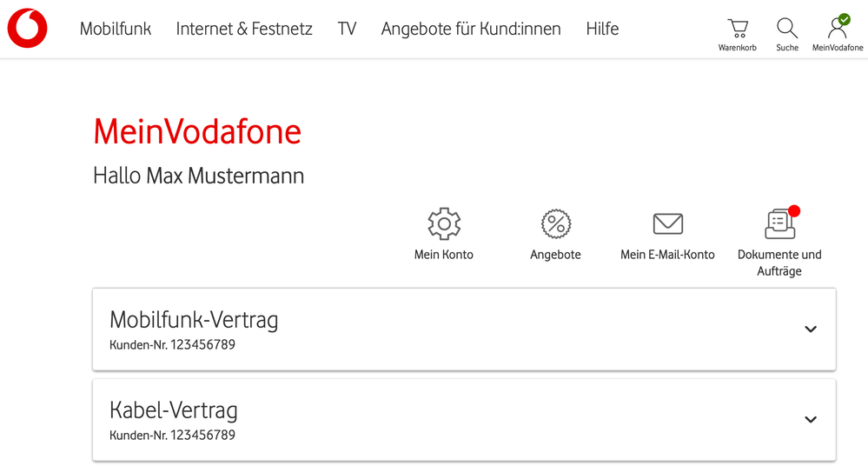Expand the Kabel-Vertrag chevron

811,420
